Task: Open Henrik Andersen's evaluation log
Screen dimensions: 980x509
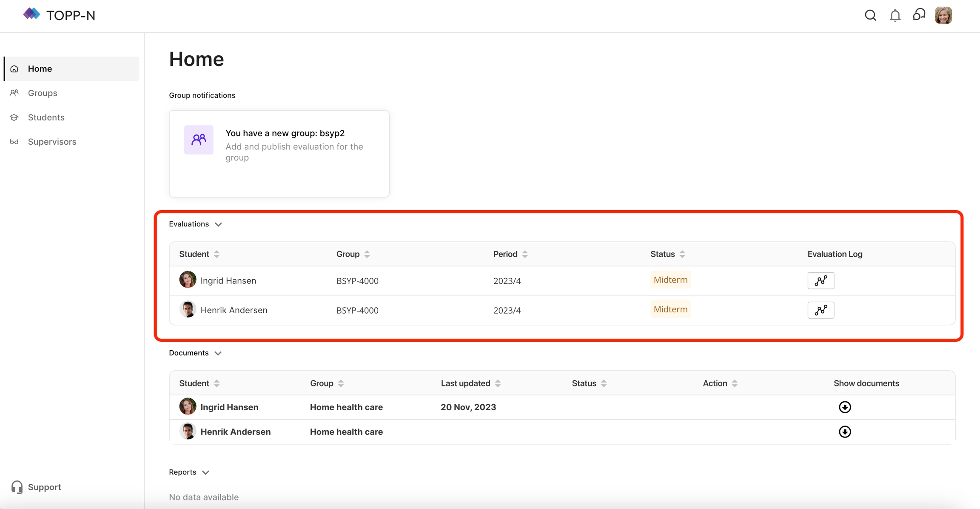Action: coord(820,310)
